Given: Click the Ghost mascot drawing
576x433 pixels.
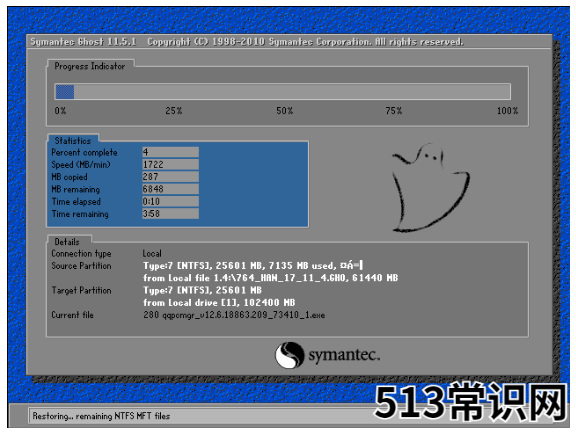Looking at the screenshot, I should point(430,187).
